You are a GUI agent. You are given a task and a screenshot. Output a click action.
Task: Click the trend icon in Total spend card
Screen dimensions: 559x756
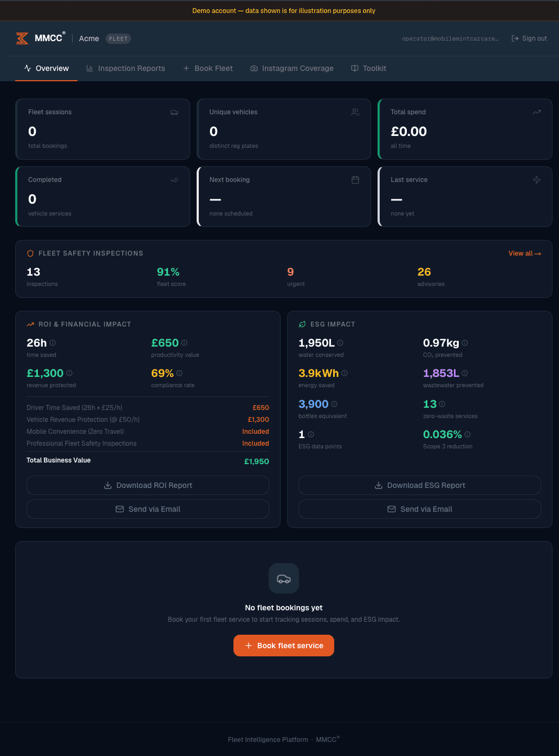(x=537, y=112)
